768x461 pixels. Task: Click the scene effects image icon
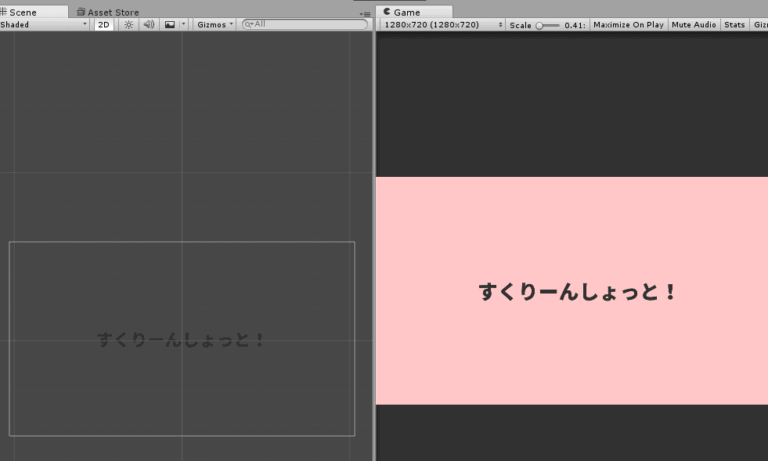point(169,24)
